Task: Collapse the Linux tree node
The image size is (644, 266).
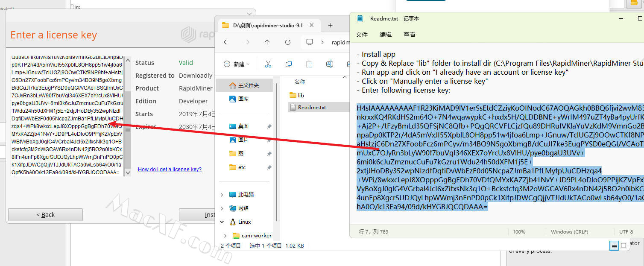Action: click(222, 222)
